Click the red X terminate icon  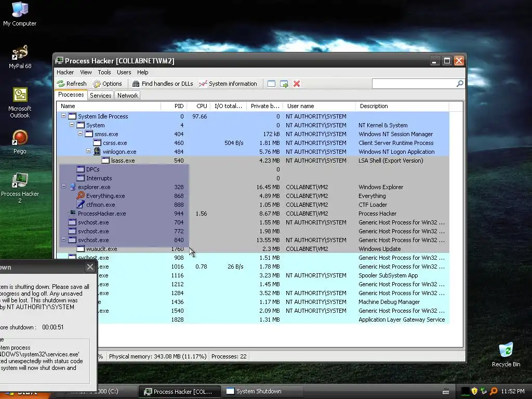click(297, 84)
